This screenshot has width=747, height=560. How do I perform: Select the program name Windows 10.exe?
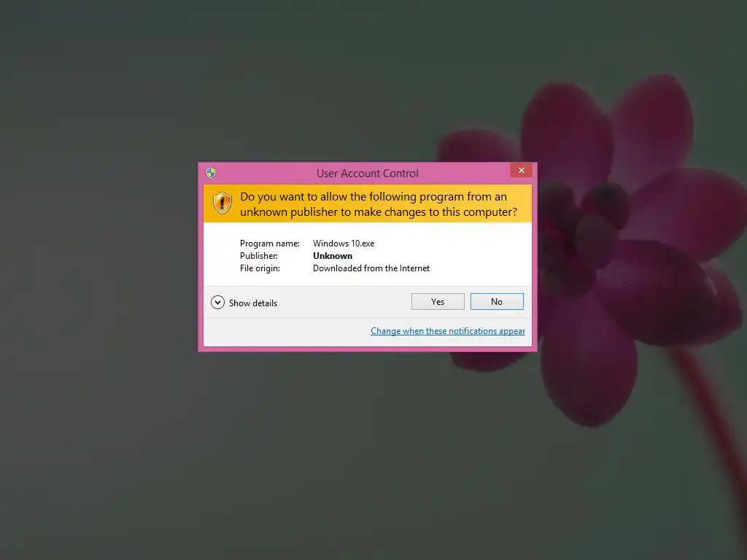[344, 244]
